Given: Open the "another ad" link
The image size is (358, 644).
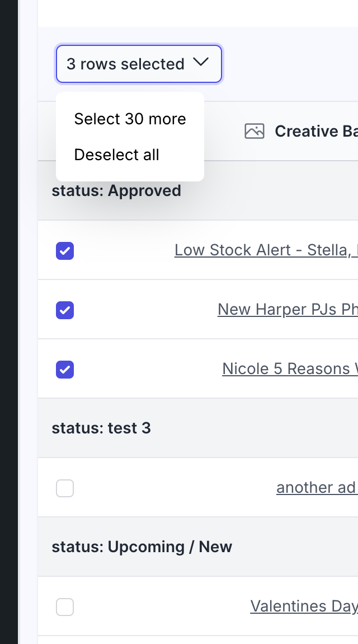Looking at the screenshot, I should (x=316, y=487).
